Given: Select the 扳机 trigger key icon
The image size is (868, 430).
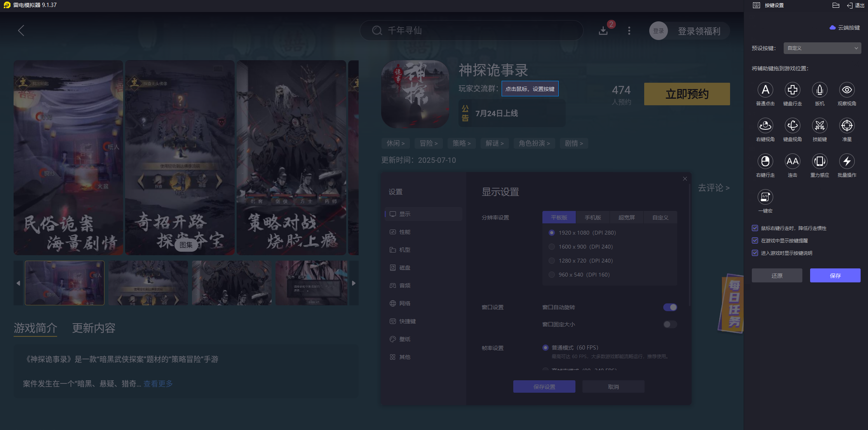Looking at the screenshot, I should pyautogui.click(x=819, y=90).
